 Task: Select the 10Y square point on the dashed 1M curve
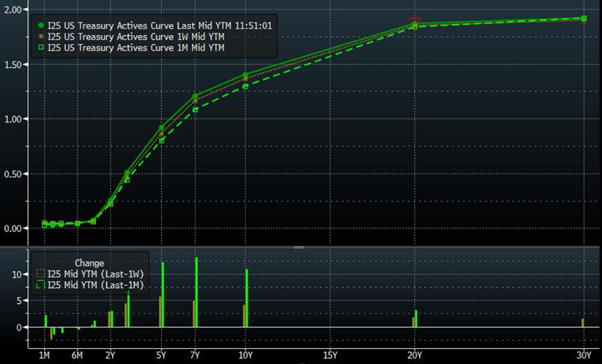coord(245,87)
